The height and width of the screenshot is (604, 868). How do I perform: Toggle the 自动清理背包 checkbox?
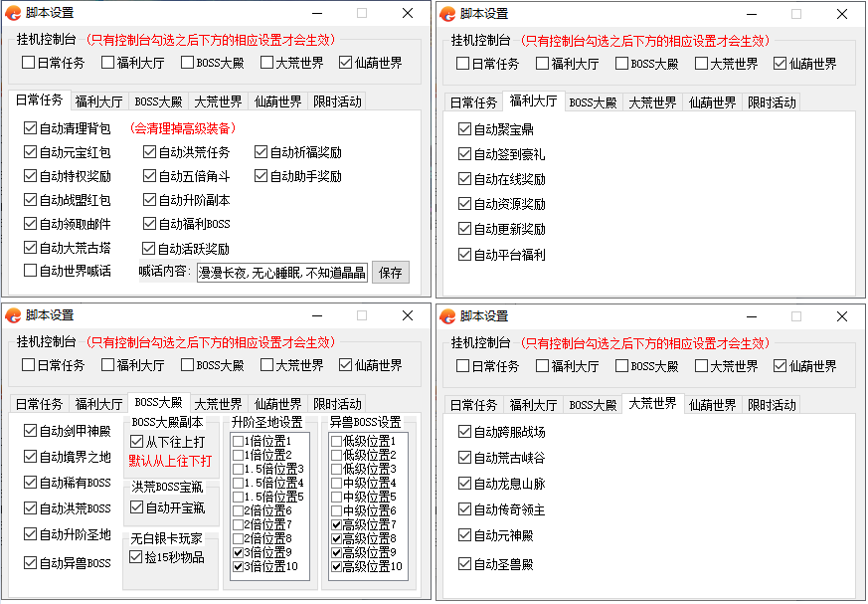(x=31, y=128)
